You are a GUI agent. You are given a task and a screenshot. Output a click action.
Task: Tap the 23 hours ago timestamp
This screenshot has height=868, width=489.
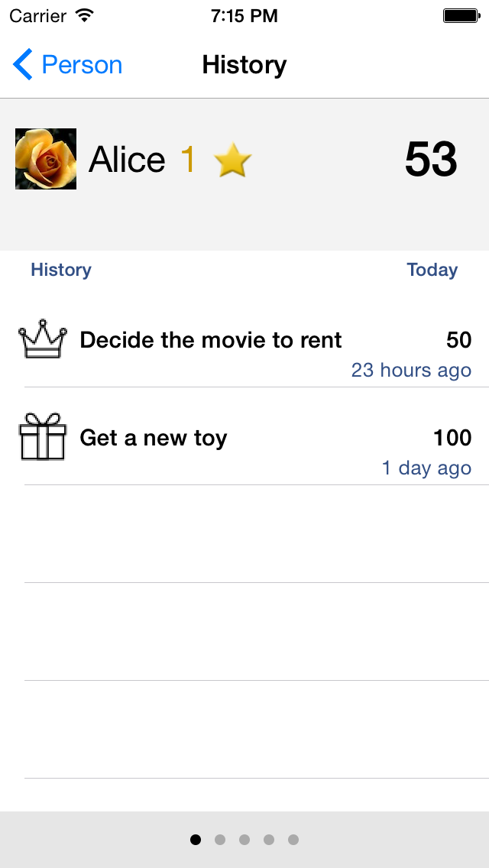click(x=411, y=370)
